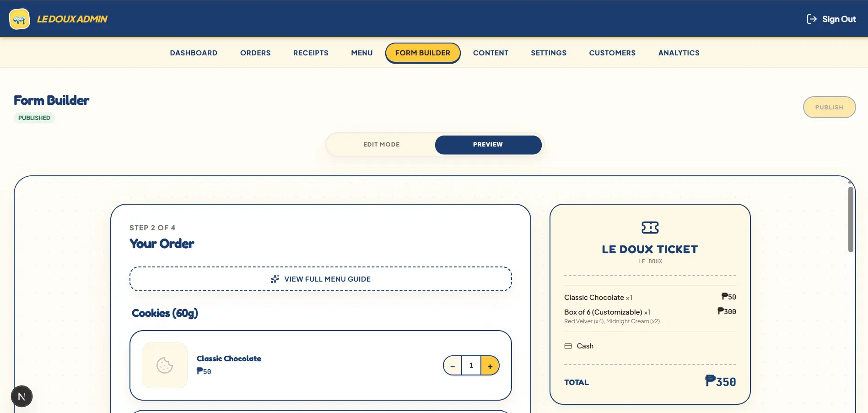Select the Form Builder tab

tap(423, 53)
